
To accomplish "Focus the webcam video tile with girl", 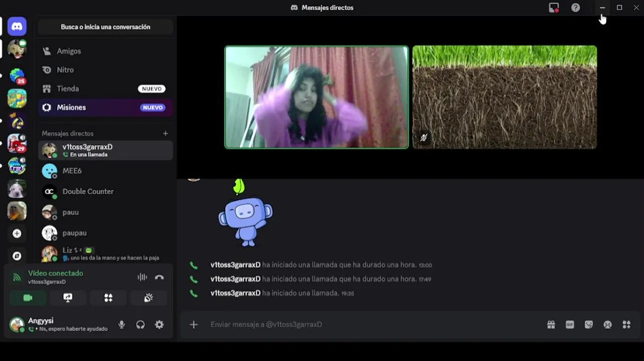I will tap(316, 97).
